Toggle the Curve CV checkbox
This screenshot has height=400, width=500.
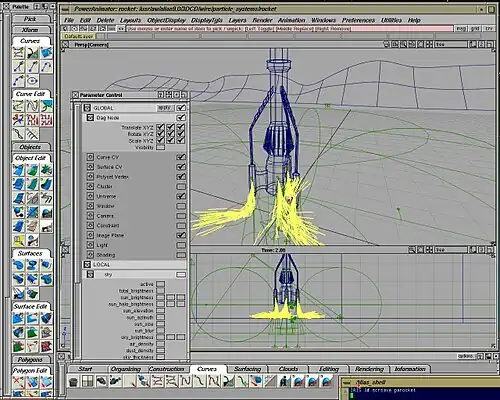pyautogui.click(x=181, y=157)
